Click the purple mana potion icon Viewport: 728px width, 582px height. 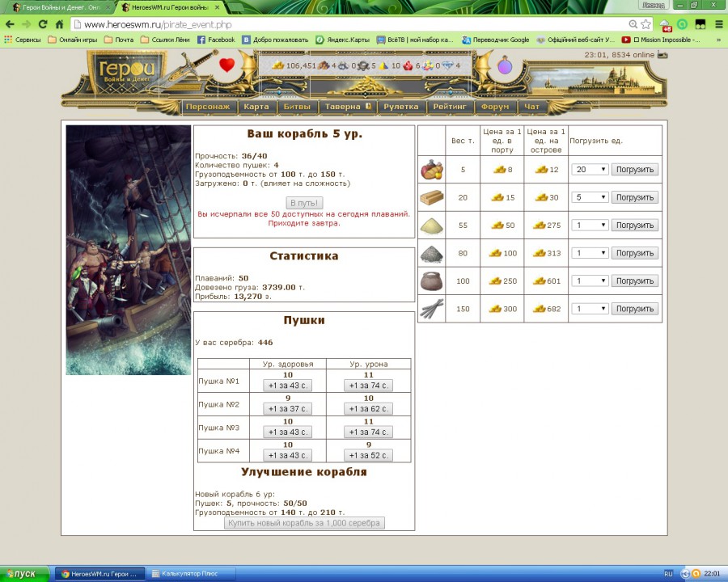point(506,66)
